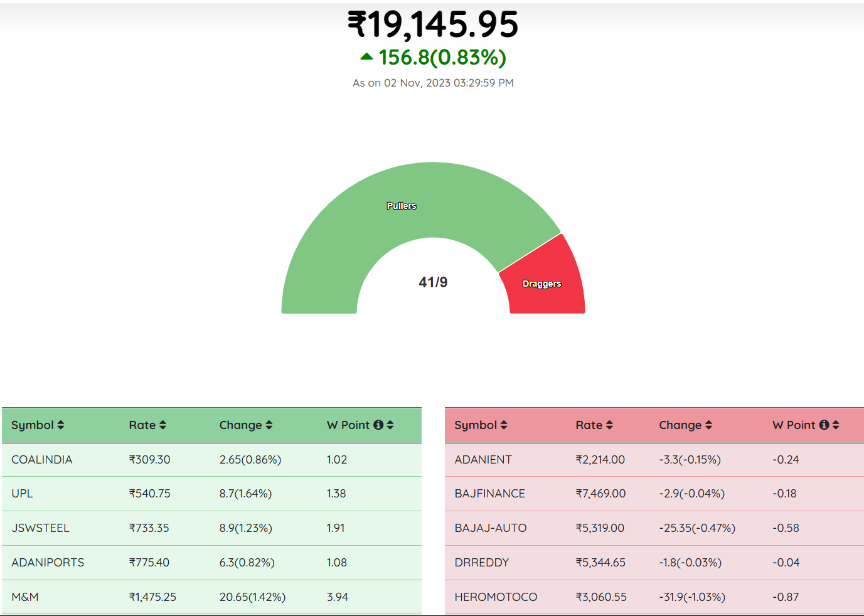Click UPL change 8.7(1.64%)

tap(245, 494)
